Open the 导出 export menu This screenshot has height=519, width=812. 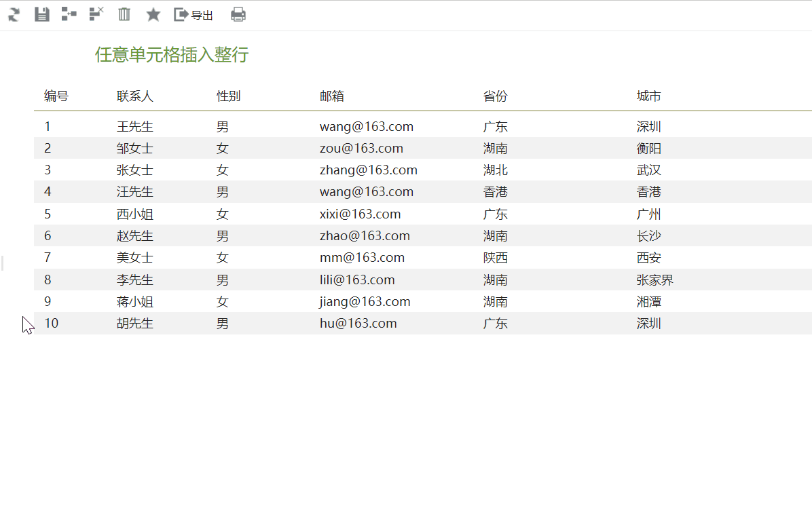(x=193, y=15)
